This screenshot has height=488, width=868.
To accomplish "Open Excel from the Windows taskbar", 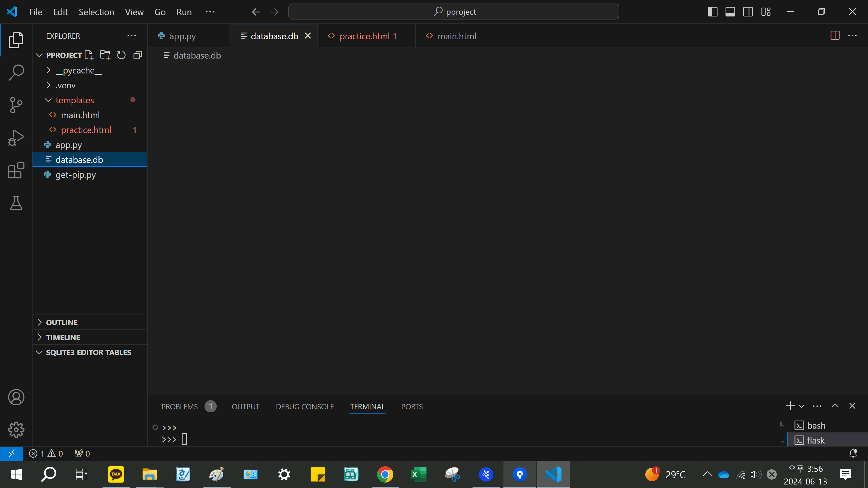I will tap(419, 474).
